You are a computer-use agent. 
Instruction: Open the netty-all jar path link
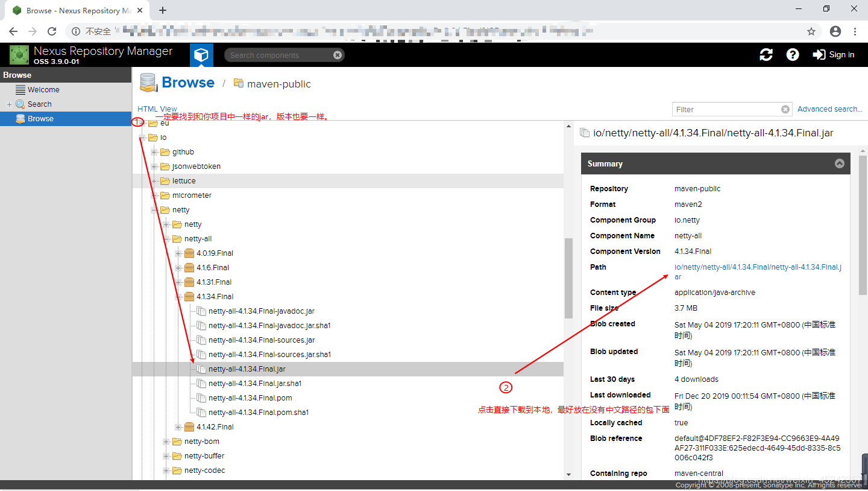click(x=758, y=271)
